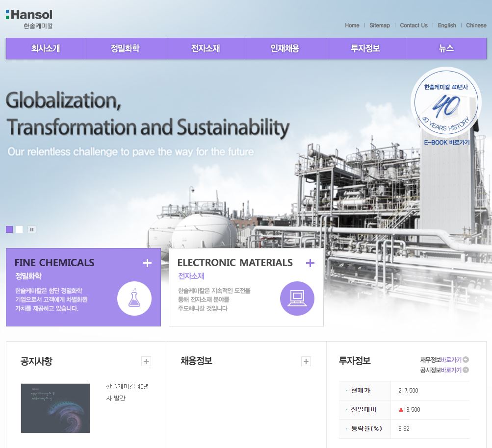Click the arrow icon next to 공시정보바로가기
This screenshot has width=492, height=448.
[466, 370]
